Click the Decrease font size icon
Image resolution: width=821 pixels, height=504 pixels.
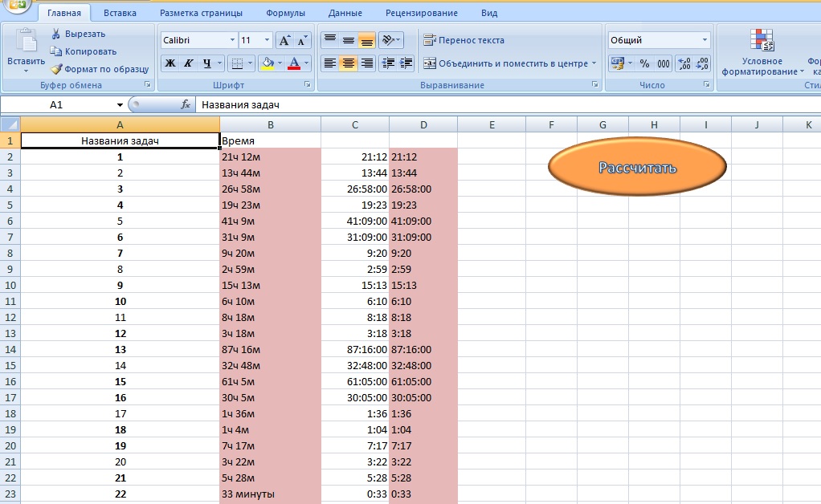click(x=302, y=40)
